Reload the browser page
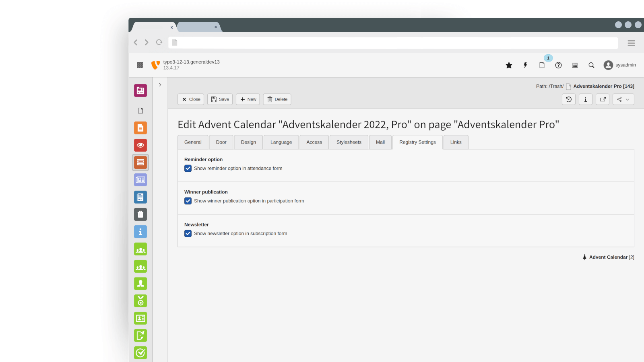This screenshot has width=644, height=362. (159, 43)
